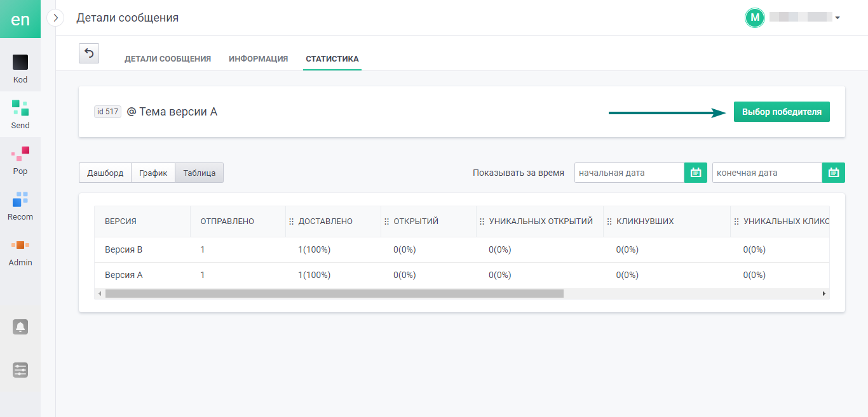868x417 pixels.
Task: Switch view to Дашборд
Action: [x=105, y=173]
